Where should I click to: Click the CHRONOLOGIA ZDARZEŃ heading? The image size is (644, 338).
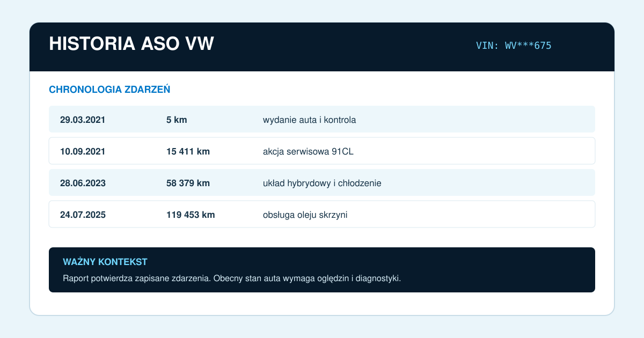tap(109, 90)
